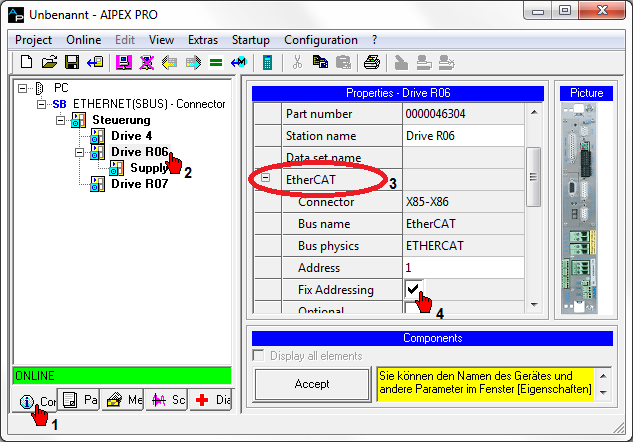Viewport: 633px width, 442px height.
Task: Click the green ONLINE status bar
Action: (122, 376)
